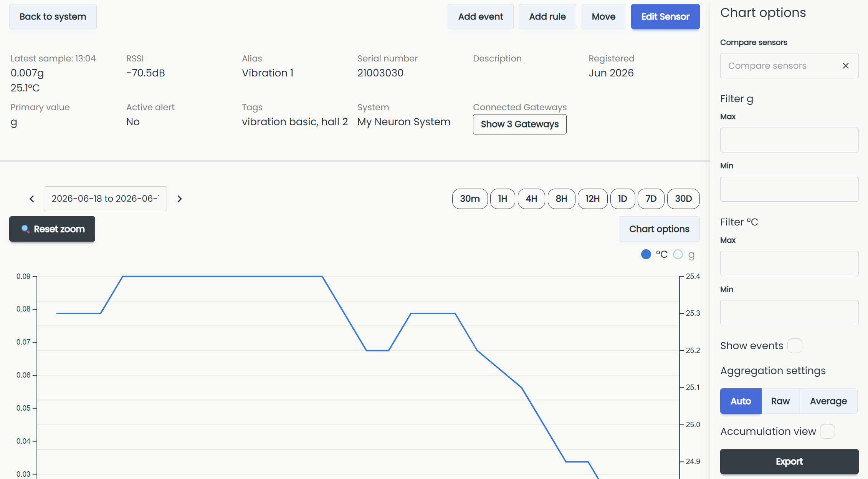Click the temperature value 25.1°C
The height and width of the screenshot is (479, 868).
(x=25, y=88)
